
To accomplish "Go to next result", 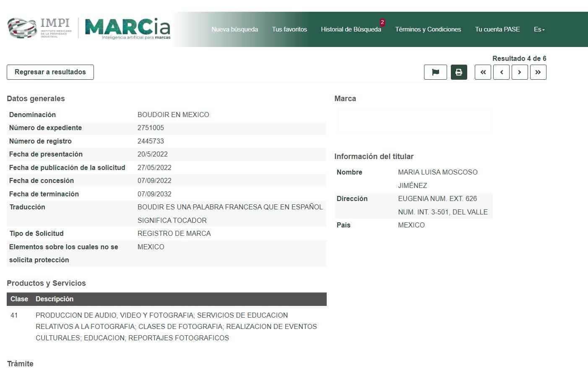I will coord(520,72).
